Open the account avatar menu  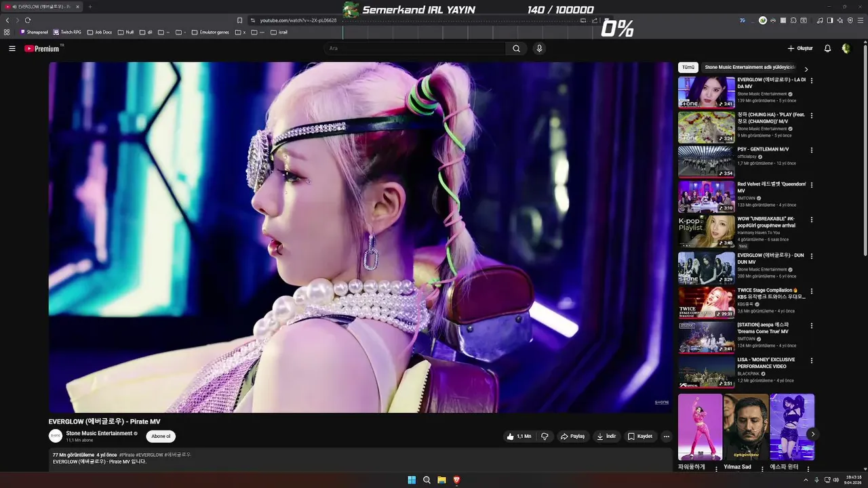click(846, 48)
